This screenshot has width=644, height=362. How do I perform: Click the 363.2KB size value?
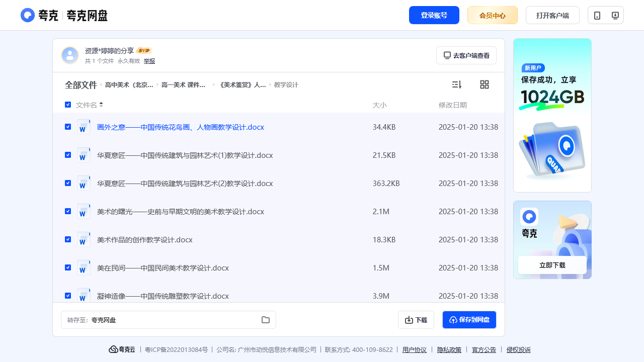coord(386,184)
